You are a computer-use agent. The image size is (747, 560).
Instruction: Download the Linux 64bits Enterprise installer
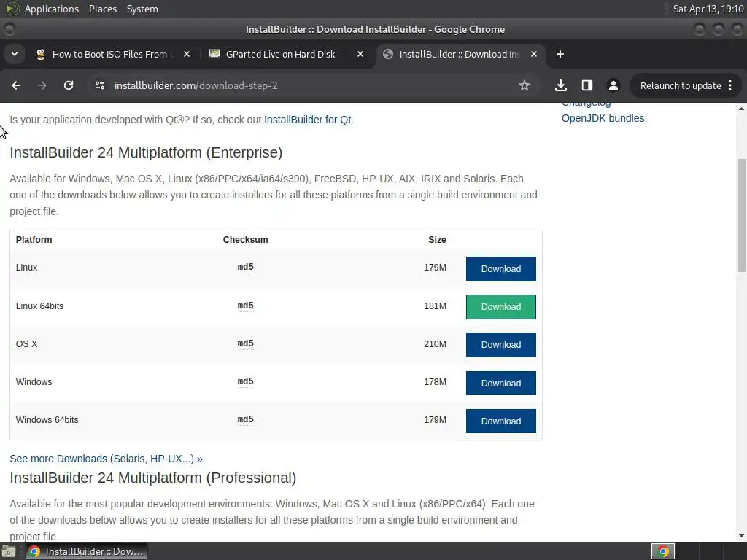coord(500,307)
